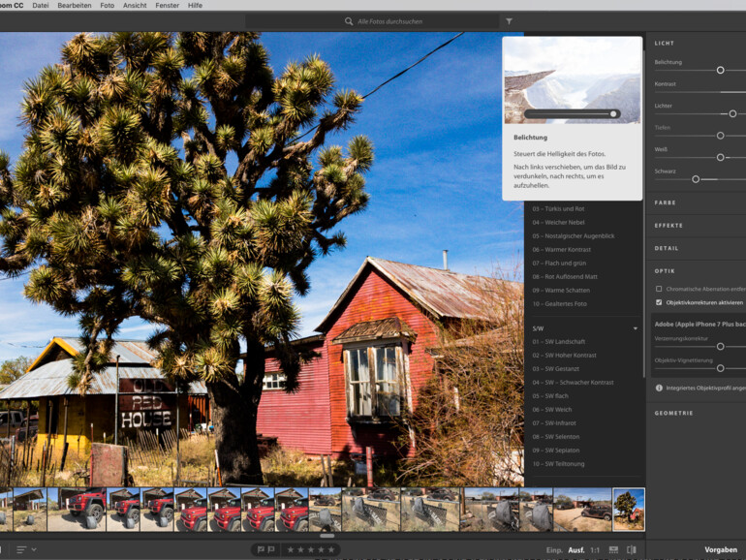The image size is (746, 560).
Task: Enable Chromatische Aberration entfernen checkbox
Action: coord(659,289)
